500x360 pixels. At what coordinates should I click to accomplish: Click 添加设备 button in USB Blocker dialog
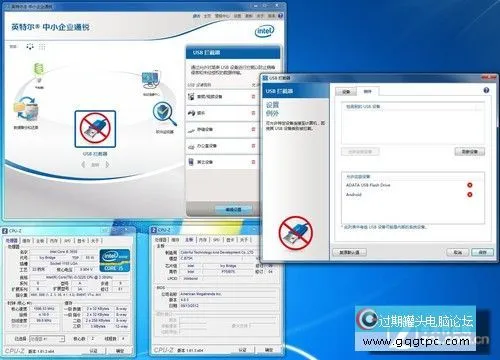coord(470,152)
